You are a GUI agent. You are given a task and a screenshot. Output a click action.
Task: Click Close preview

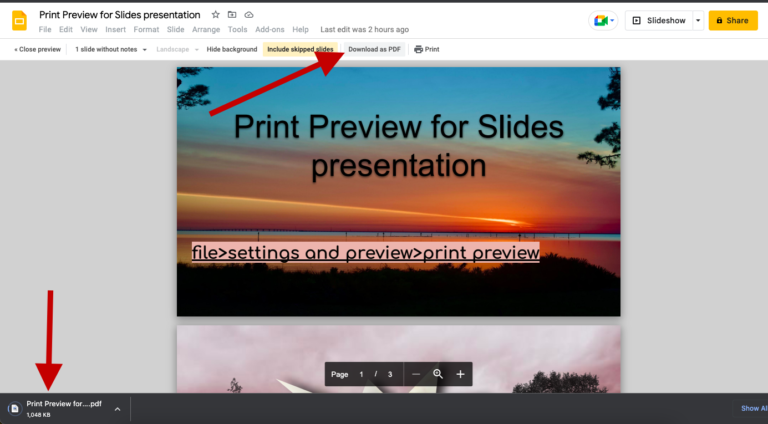tap(37, 49)
